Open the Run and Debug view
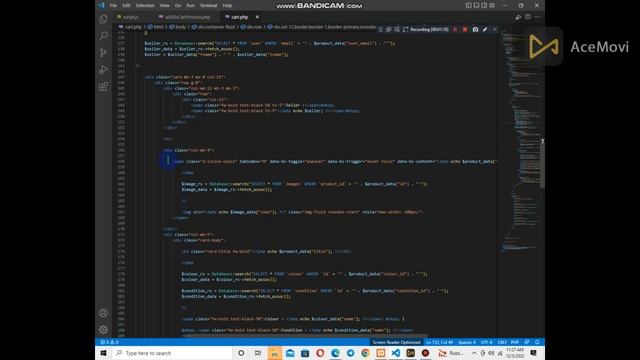Viewport: 640px width, 360px height. pyautogui.click(x=103, y=69)
